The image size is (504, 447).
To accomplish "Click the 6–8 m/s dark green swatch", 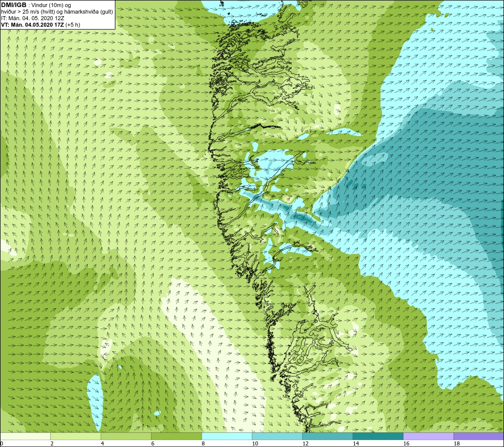I will pyautogui.click(x=176, y=436).
